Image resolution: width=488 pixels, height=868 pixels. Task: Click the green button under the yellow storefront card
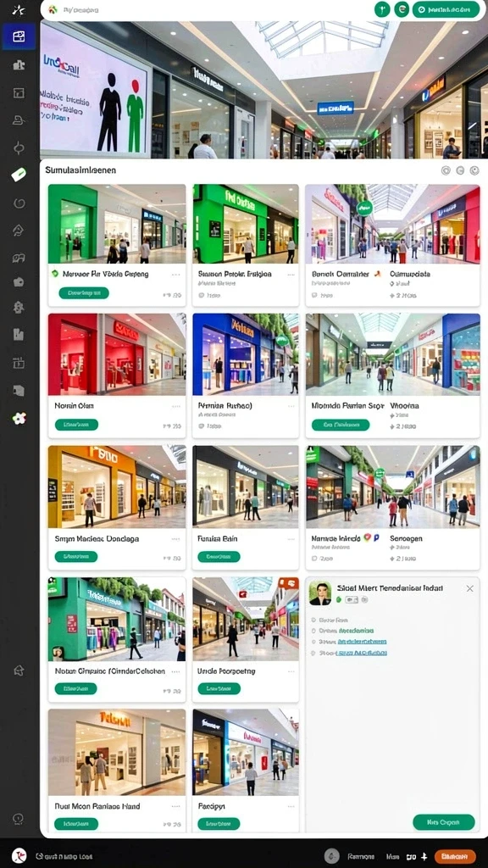point(76,557)
